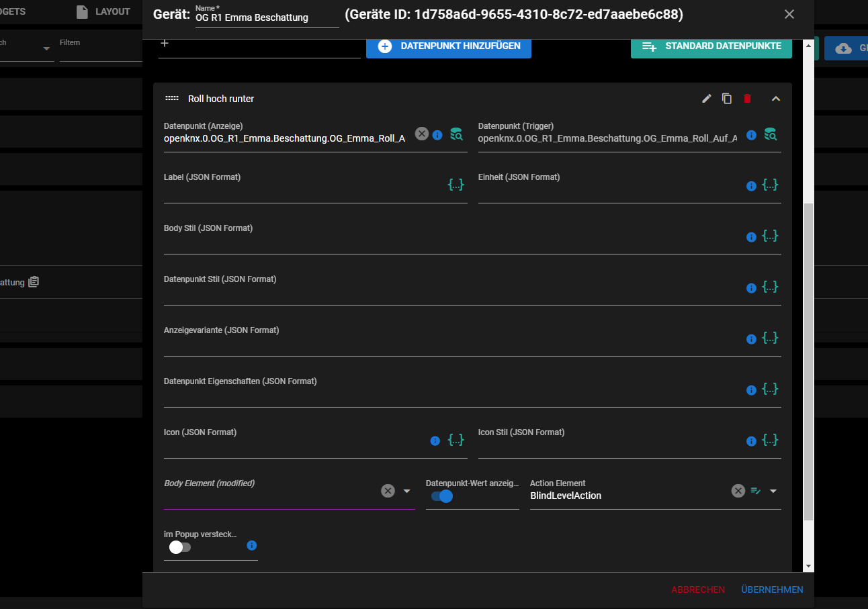Show info for 'im Popup verstecken'

coord(252,545)
